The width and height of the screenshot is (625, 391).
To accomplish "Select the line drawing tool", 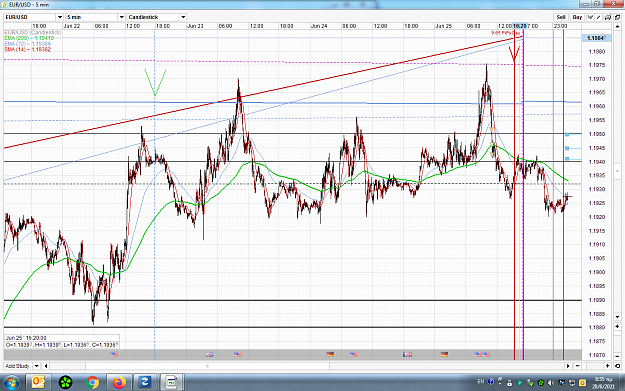I will (x=599, y=17).
